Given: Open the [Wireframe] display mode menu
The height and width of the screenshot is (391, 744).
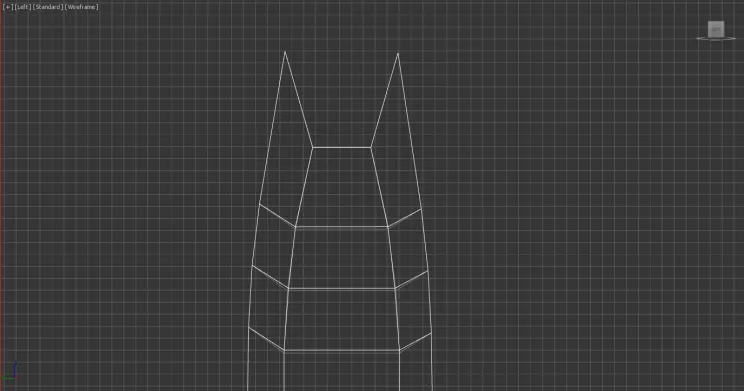Looking at the screenshot, I should pos(82,7).
